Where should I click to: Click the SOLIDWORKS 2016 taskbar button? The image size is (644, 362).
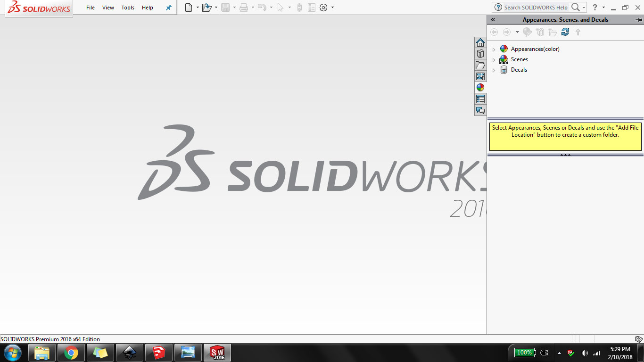[217, 353]
